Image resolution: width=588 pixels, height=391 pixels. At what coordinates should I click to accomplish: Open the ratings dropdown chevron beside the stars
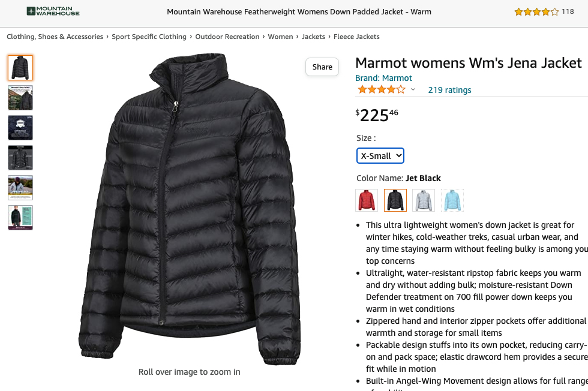(413, 90)
